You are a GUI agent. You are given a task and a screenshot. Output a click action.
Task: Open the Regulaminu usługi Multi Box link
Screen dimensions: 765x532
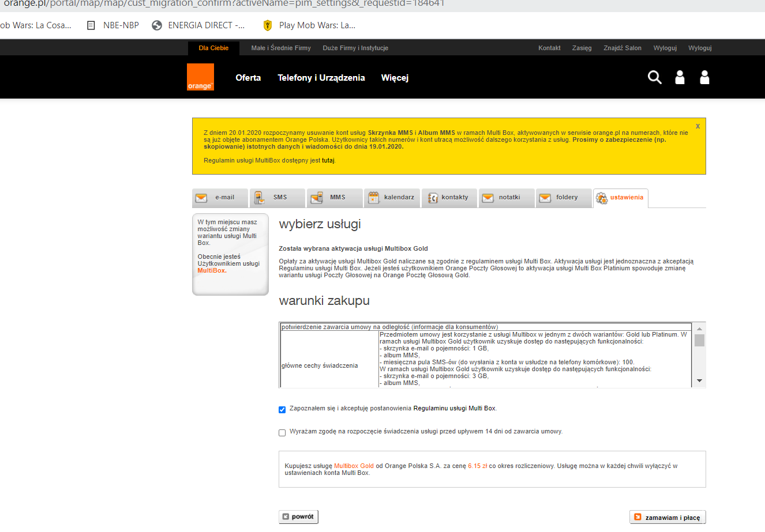click(x=454, y=408)
